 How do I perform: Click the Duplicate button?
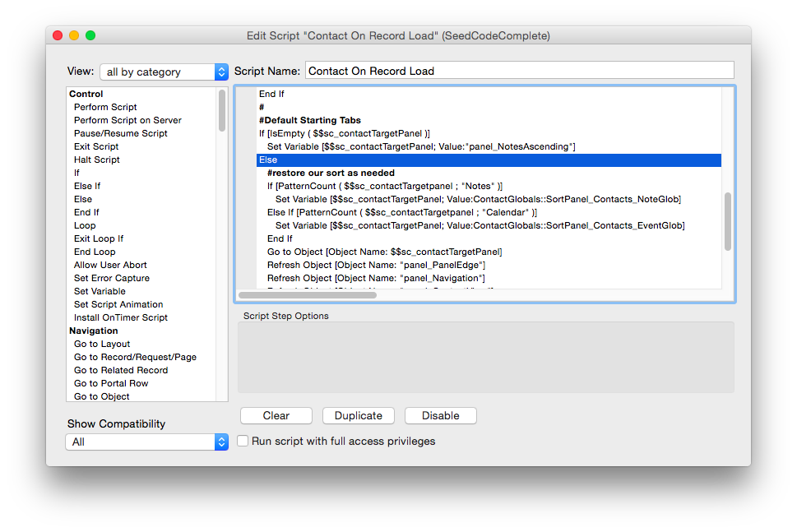click(358, 416)
